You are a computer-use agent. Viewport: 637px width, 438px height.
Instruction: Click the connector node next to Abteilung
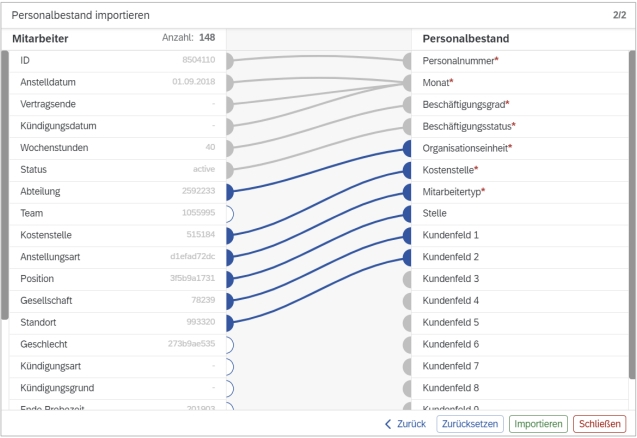(229, 192)
